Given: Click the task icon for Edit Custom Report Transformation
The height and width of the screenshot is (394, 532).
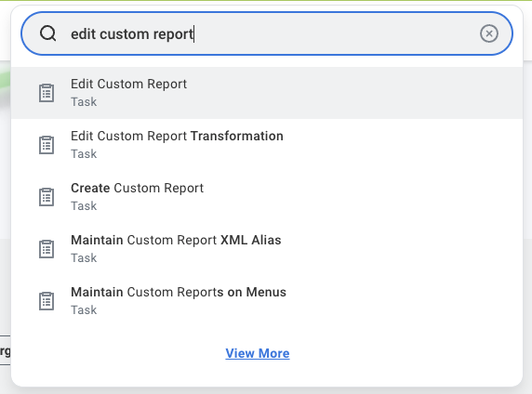Looking at the screenshot, I should (x=47, y=145).
